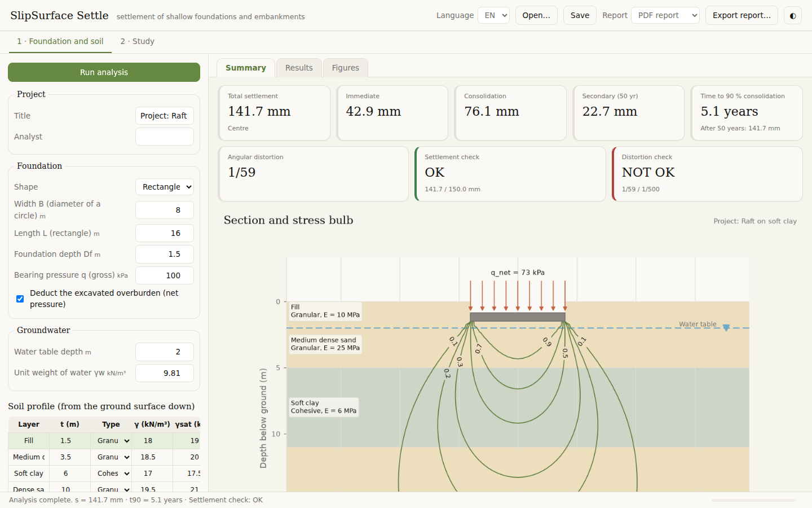The width and height of the screenshot is (812, 508).
Task: Click the Save button
Action: click(580, 15)
